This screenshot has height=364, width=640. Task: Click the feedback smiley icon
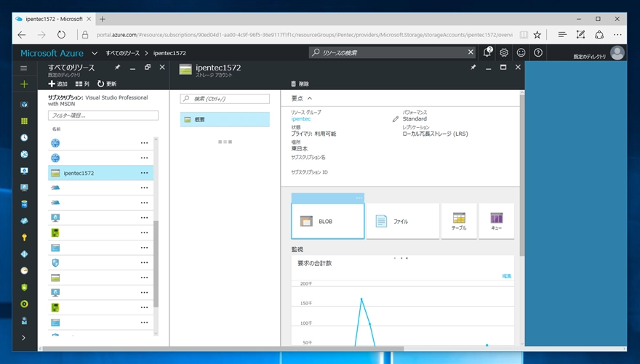[521, 52]
